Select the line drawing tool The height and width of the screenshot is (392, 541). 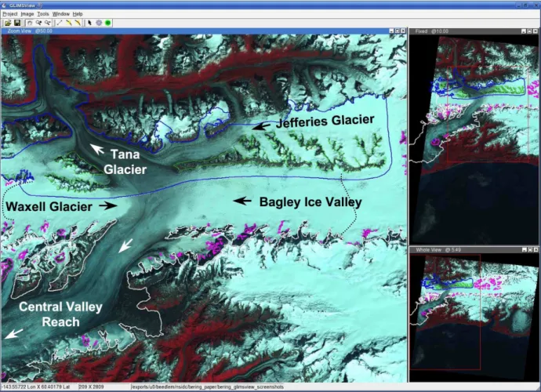tap(60, 23)
